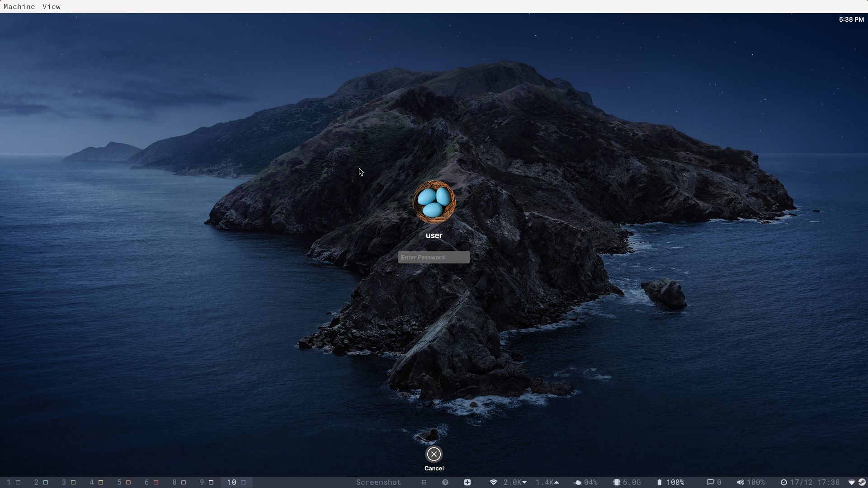
Task: Mute audio by clicking the volume icon
Action: [x=741, y=482]
